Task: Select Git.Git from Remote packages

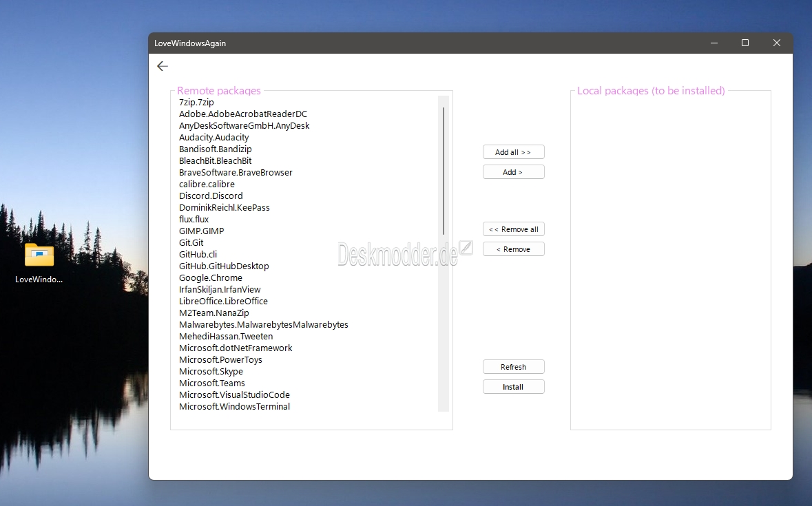Action: tap(191, 242)
